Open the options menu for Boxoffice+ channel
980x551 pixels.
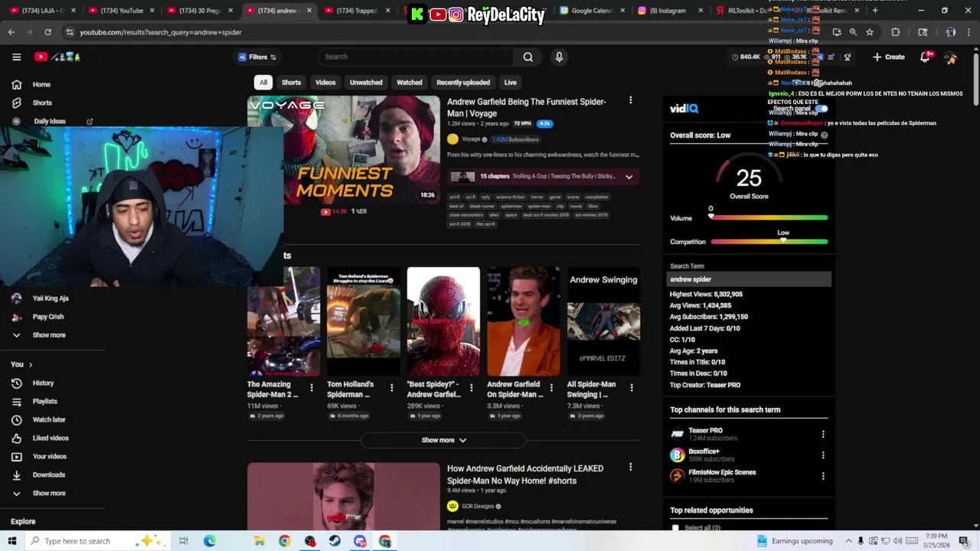coord(823,455)
